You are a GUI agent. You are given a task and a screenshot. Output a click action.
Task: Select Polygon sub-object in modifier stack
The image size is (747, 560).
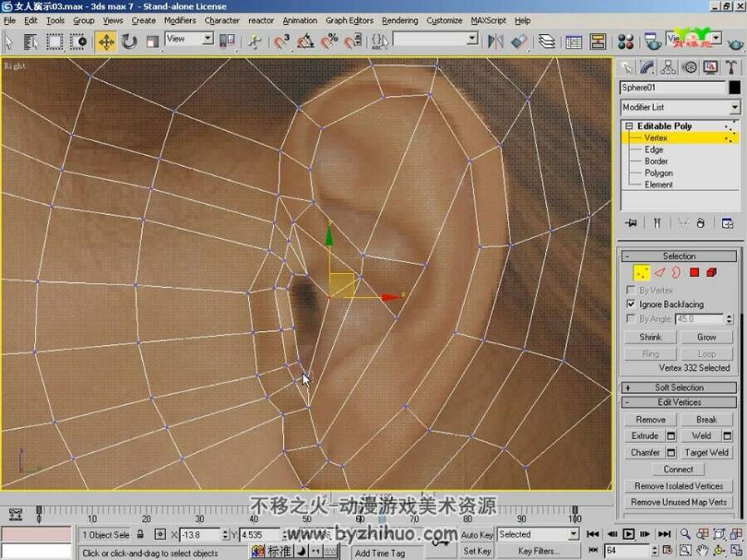[x=658, y=173]
